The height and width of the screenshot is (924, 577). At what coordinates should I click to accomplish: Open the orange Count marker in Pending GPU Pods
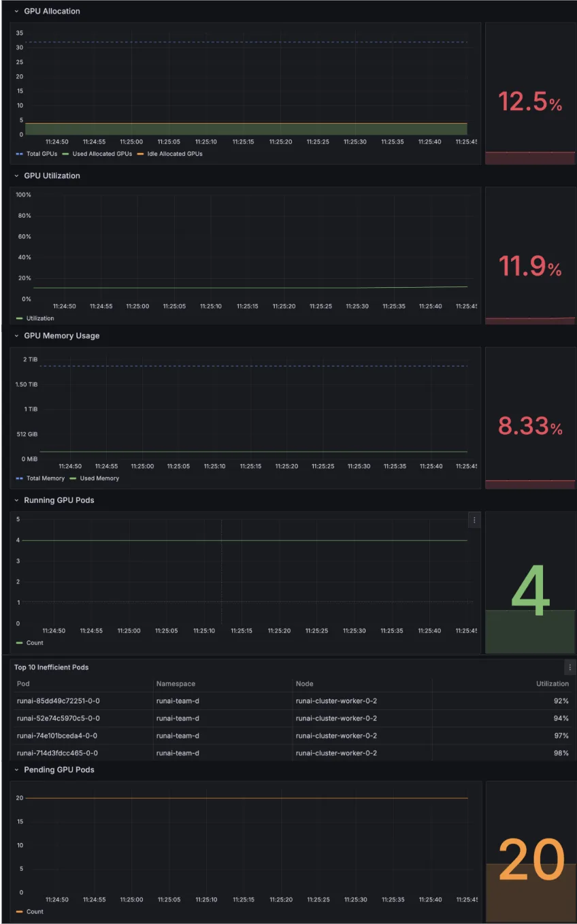[x=19, y=911]
